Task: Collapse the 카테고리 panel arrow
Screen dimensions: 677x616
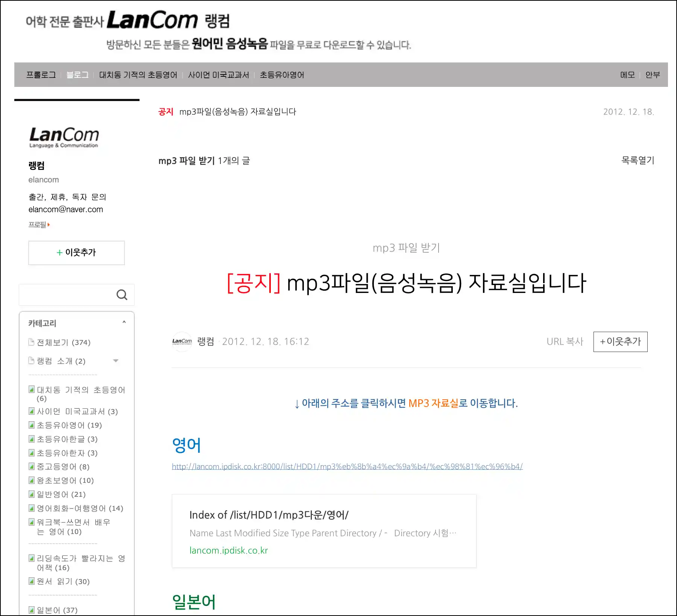Action: [124, 322]
